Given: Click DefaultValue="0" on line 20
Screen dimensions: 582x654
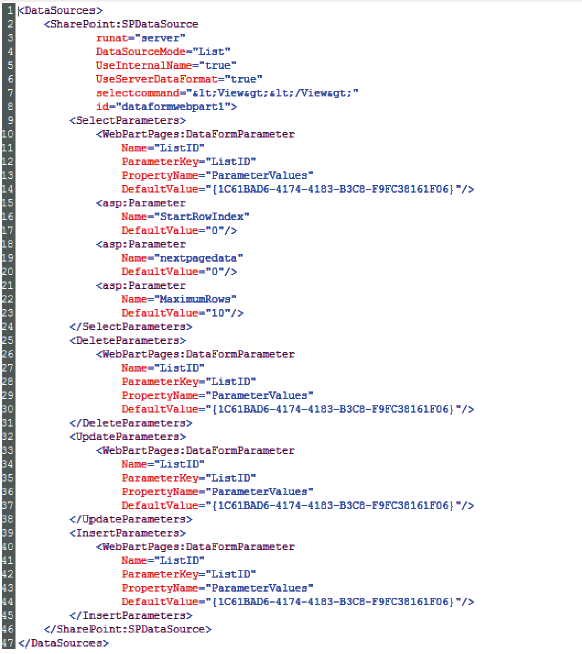Looking at the screenshot, I should pos(179,272).
